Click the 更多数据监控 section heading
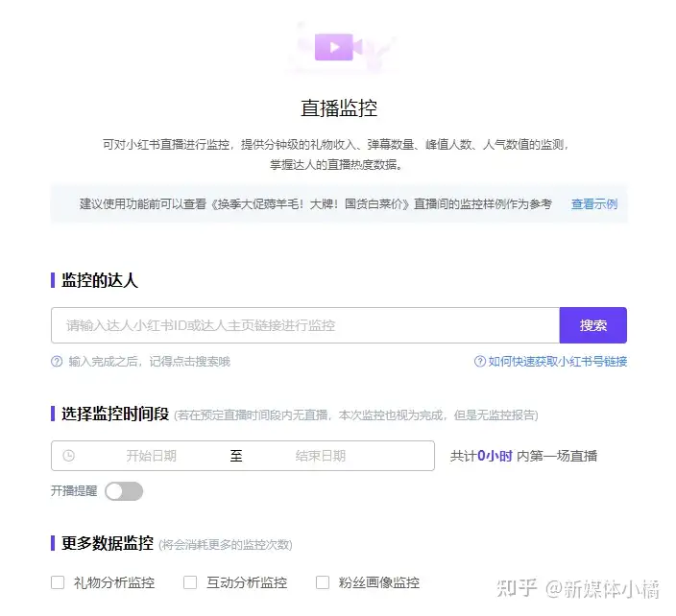This screenshot has height=616, width=676. coord(108,543)
